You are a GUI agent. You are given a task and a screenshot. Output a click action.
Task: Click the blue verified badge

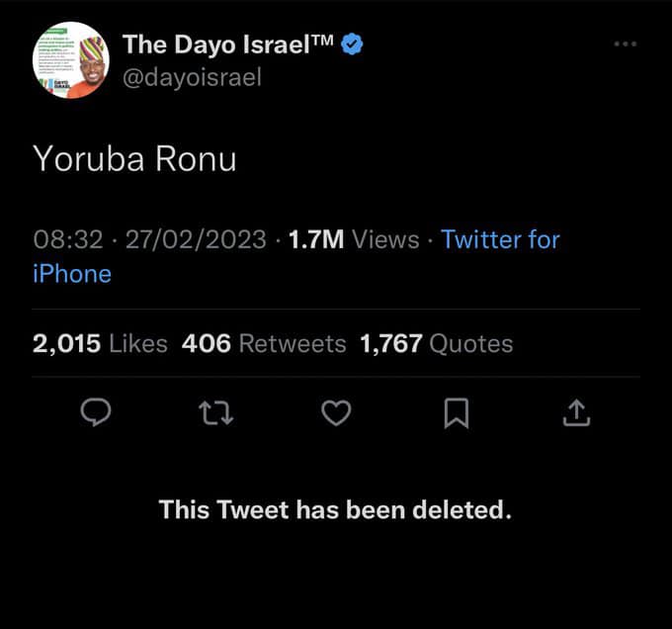(352, 44)
